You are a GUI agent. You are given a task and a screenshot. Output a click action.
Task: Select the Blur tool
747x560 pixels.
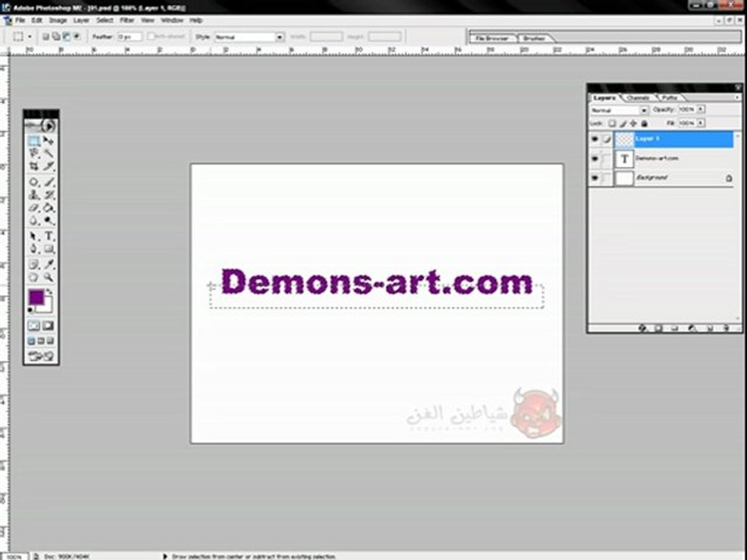coord(33,220)
